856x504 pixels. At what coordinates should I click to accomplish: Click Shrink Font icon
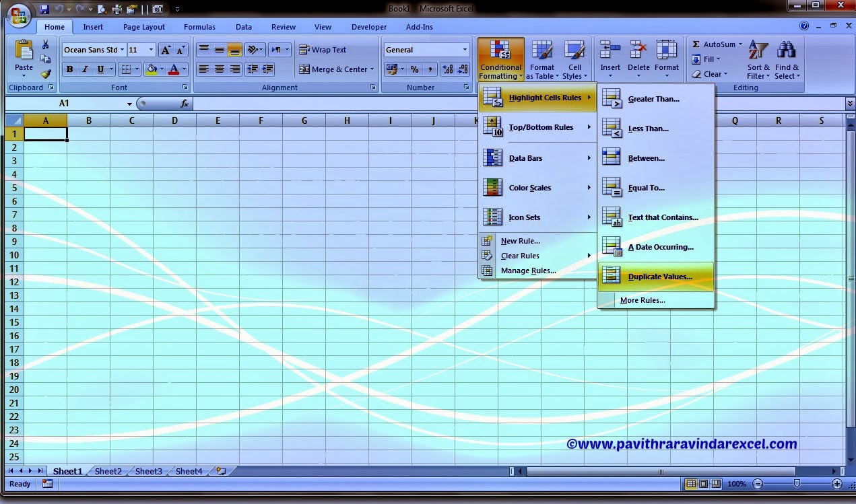tap(180, 50)
